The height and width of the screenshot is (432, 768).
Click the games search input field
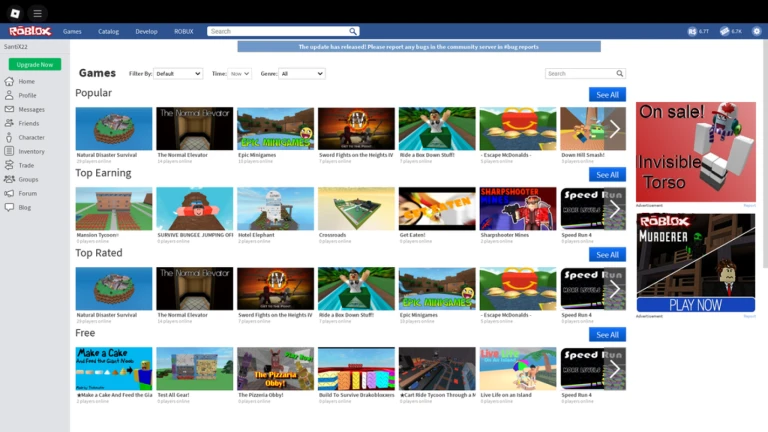click(x=580, y=73)
